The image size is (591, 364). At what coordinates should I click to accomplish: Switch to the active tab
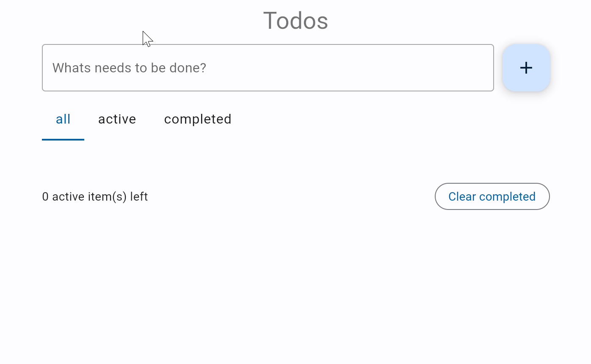pyautogui.click(x=117, y=119)
